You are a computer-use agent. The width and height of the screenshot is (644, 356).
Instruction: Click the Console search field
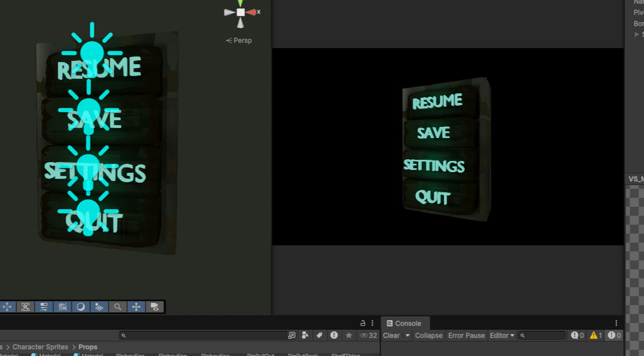(x=542, y=335)
